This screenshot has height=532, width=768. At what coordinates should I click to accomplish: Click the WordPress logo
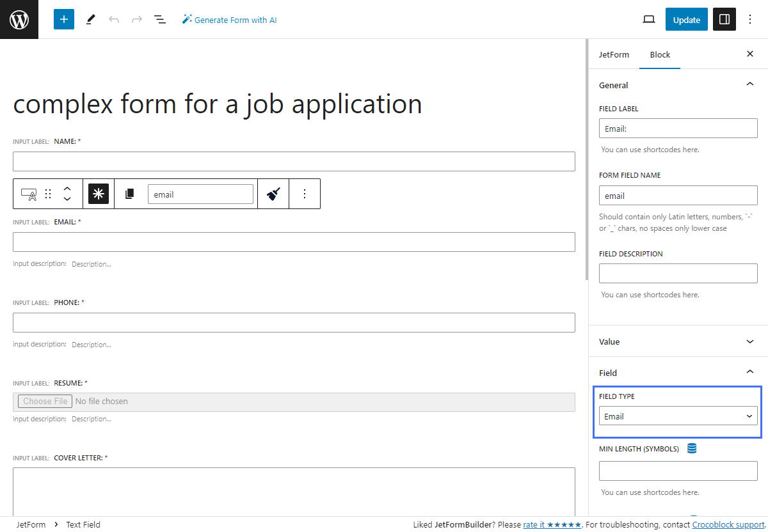19,19
